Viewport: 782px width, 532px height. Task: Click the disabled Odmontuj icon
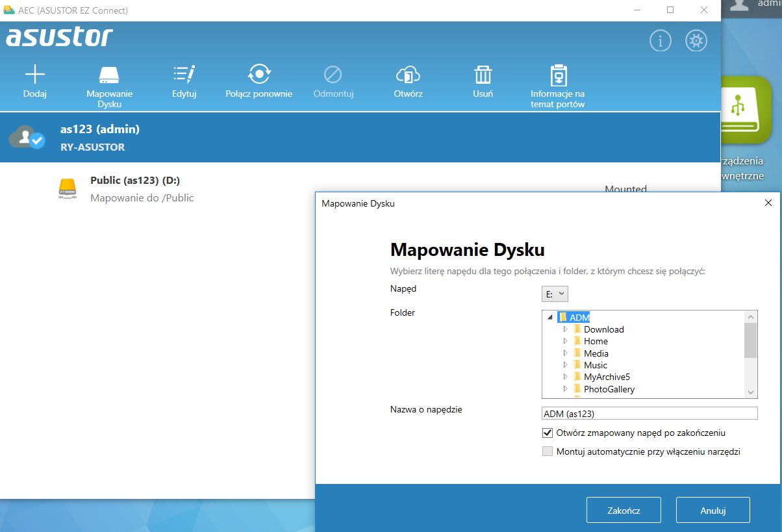[x=333, y=74]
